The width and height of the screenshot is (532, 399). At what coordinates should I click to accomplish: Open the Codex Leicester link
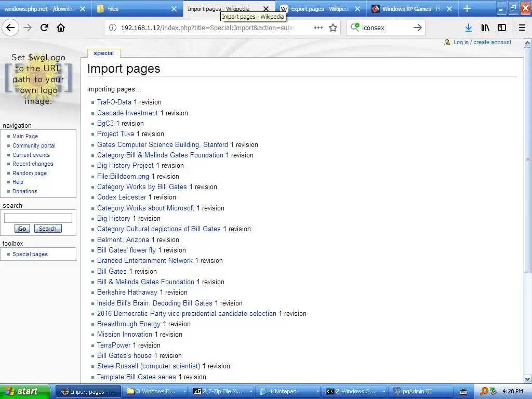[122, 197]
